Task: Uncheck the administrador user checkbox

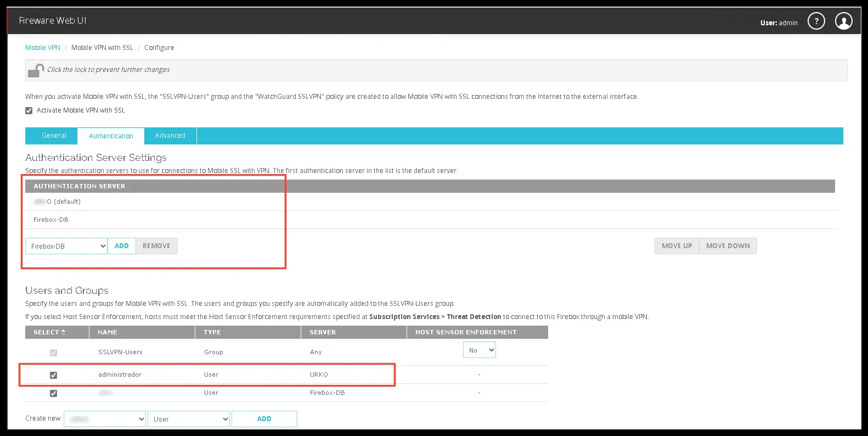Action: (x=53, y=375)
